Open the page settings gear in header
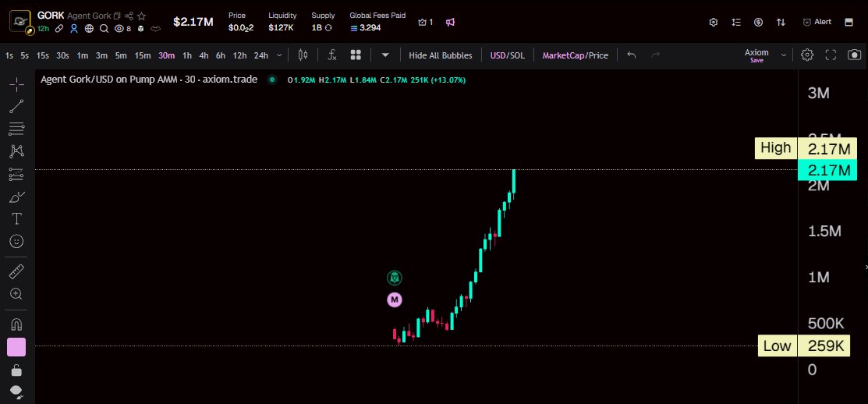 pos(714,22)
